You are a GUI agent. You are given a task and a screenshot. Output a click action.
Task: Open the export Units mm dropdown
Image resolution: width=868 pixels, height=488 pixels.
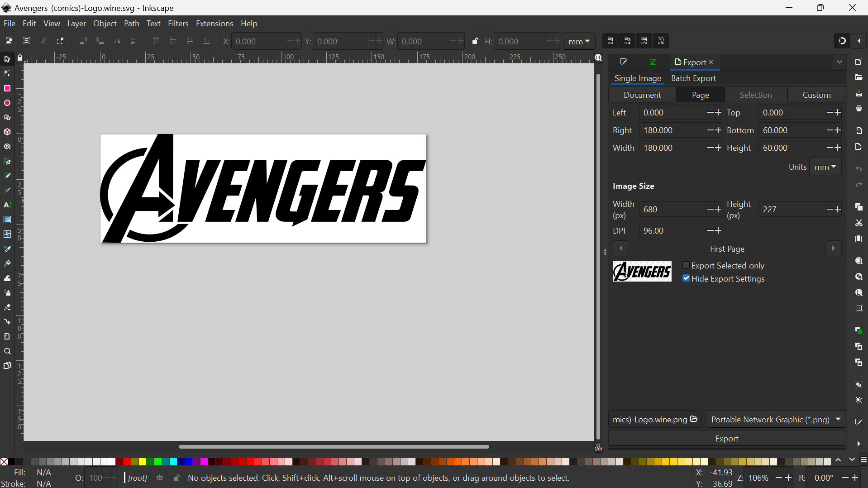tap(825, 167)
